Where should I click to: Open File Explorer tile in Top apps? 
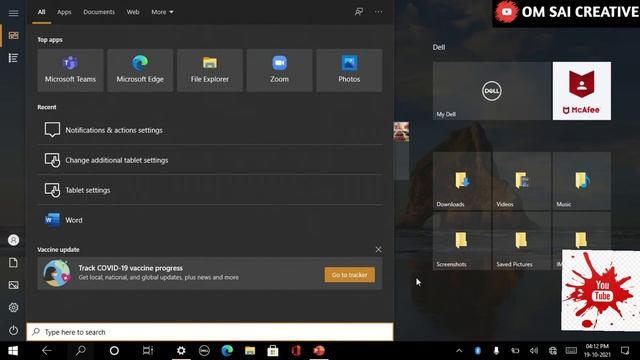(x=210, y=70)
